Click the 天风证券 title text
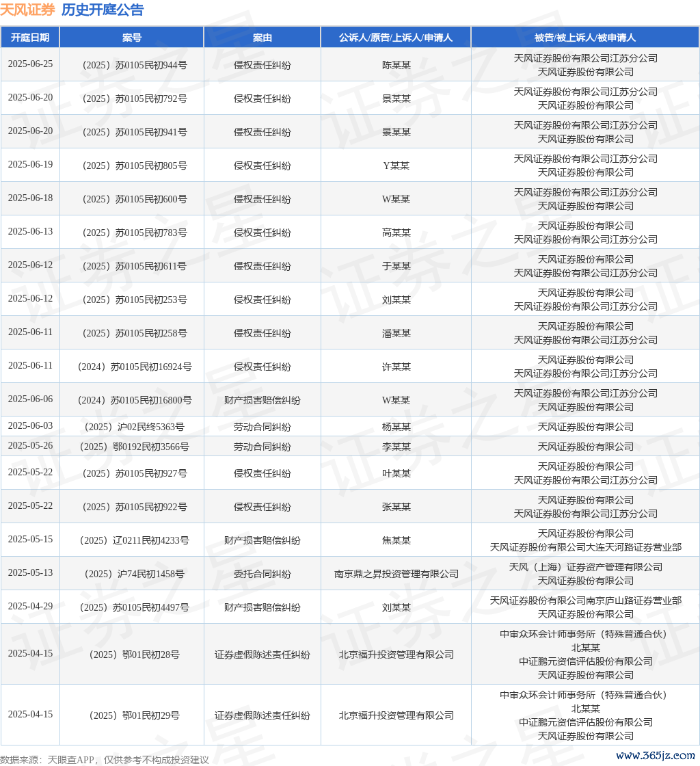The width and height of the screenshot is (700, 766). click(27, 10)
